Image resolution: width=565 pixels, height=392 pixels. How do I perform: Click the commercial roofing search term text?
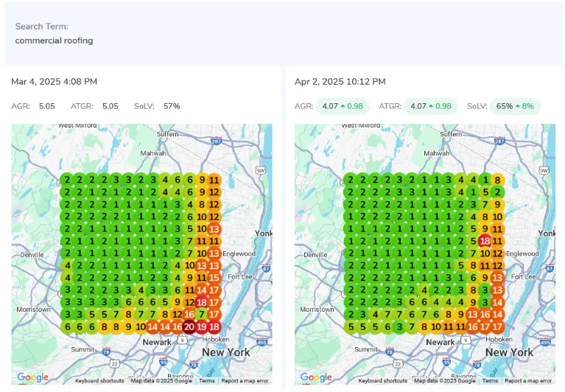[x=54, y=41]
